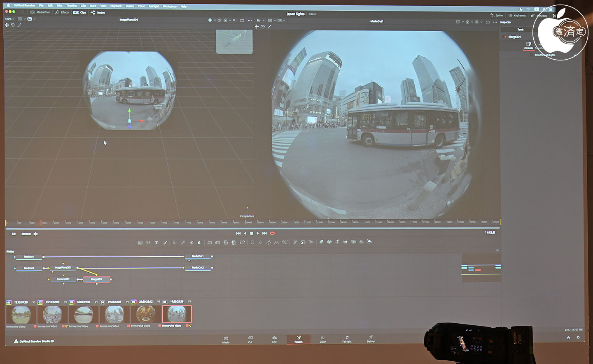Add a Polygon mask from the toolbar
This screenshot has height=364, width=593.
268,242
